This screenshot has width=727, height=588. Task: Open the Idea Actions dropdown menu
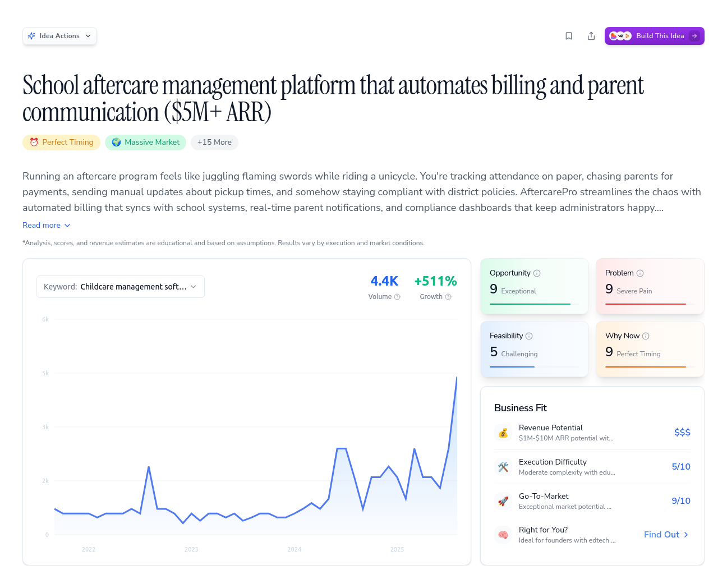coord(59,36)
